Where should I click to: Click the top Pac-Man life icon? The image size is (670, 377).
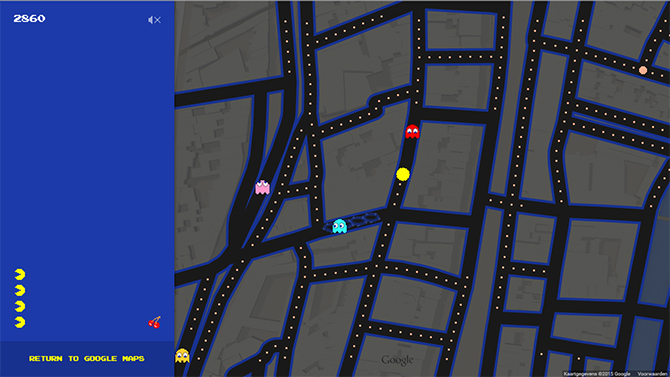[20, 274]
